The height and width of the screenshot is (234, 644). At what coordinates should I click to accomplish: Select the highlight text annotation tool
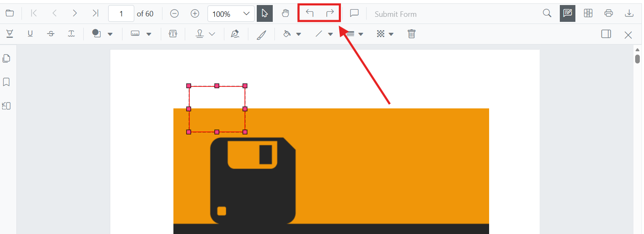(9, 34)
